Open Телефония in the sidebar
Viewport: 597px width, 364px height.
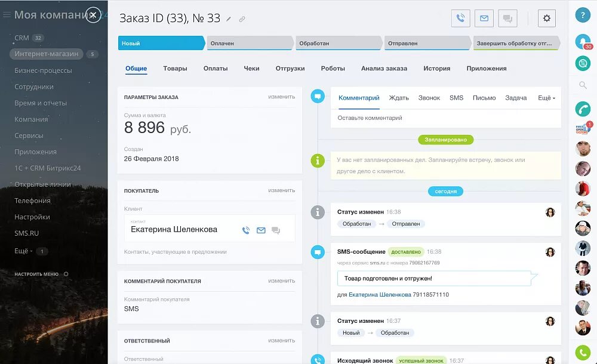[x=32, y=200]
